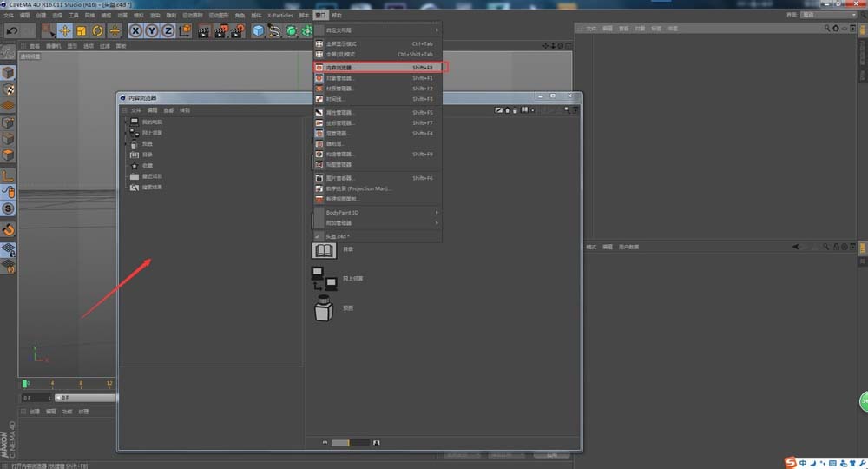Image resolution: width=868 pixels, height=469 pixels.
Task: Expand the submenu entry below BodyPaint 3D
Action: pos(378,223)
